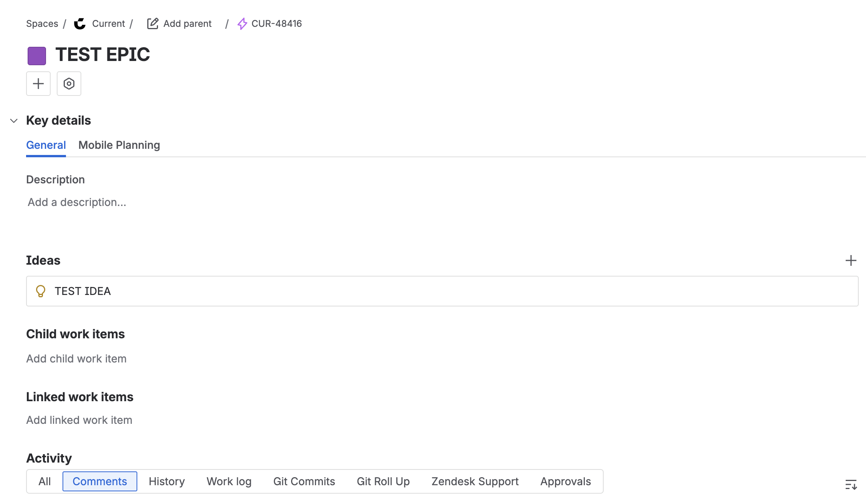Viewport: 866px width, 504px height.
Task: Click the purple epic color square
Action: click(x=37, y=56)
